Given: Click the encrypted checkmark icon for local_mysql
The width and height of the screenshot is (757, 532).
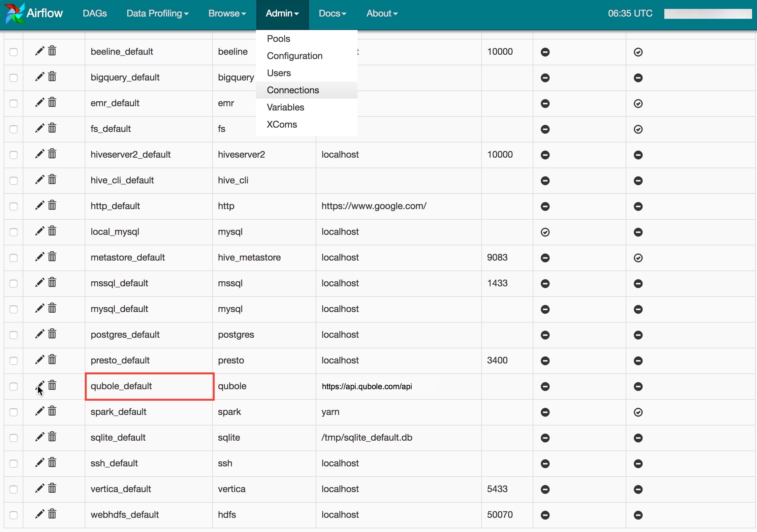Looking at the screenshot, I should click(x=545, y=232).
